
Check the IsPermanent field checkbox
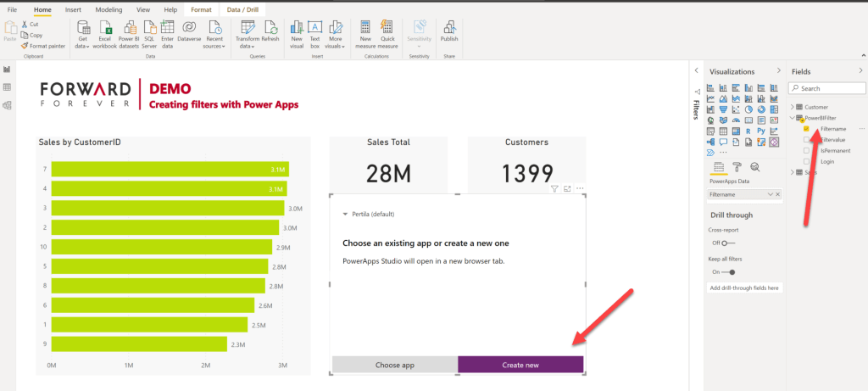pyautogui.click(x=806, y=150)
